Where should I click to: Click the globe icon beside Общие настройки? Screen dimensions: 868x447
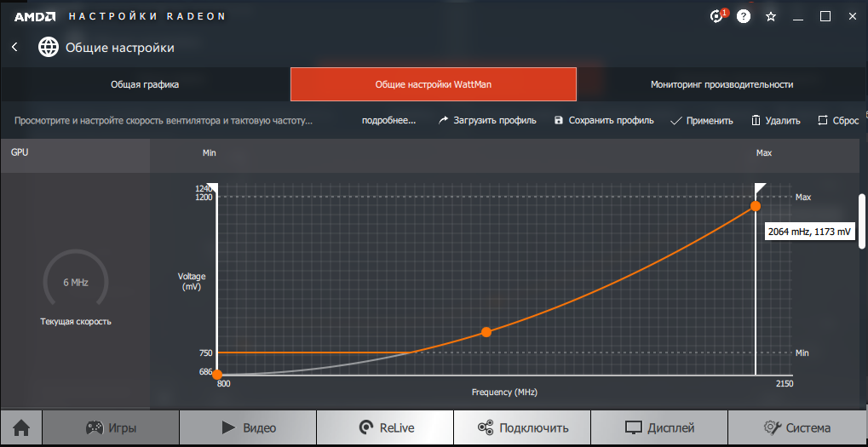49,48
